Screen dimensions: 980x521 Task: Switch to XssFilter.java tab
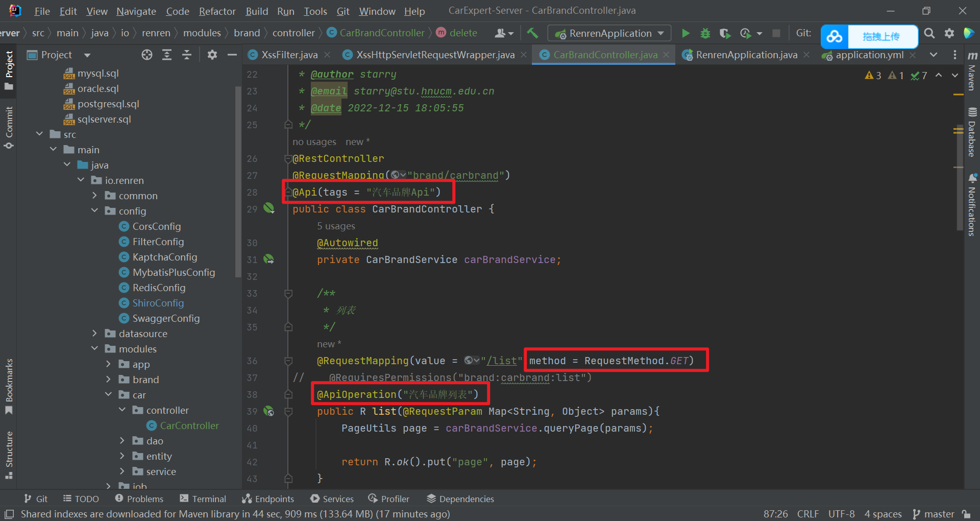point(289,55)
